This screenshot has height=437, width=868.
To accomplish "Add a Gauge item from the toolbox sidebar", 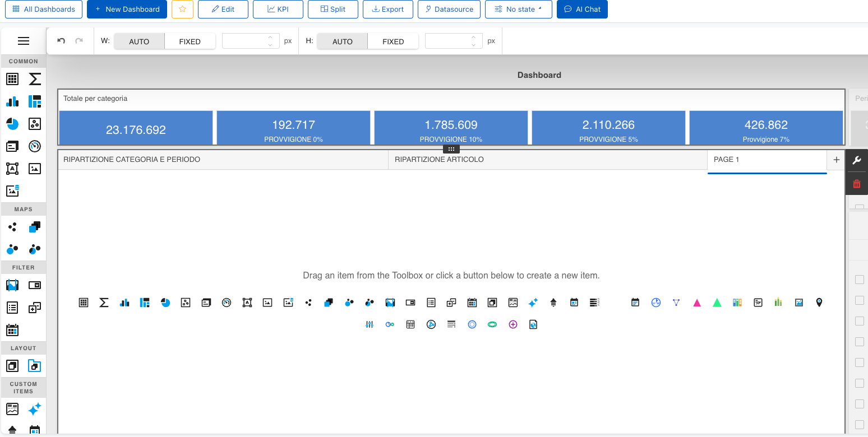I will [x=35, y=146].
